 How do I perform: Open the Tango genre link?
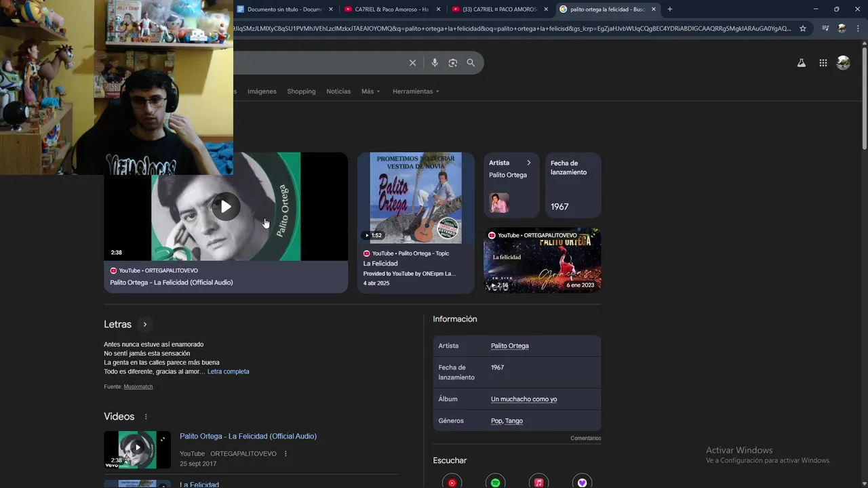pos(514,421)
